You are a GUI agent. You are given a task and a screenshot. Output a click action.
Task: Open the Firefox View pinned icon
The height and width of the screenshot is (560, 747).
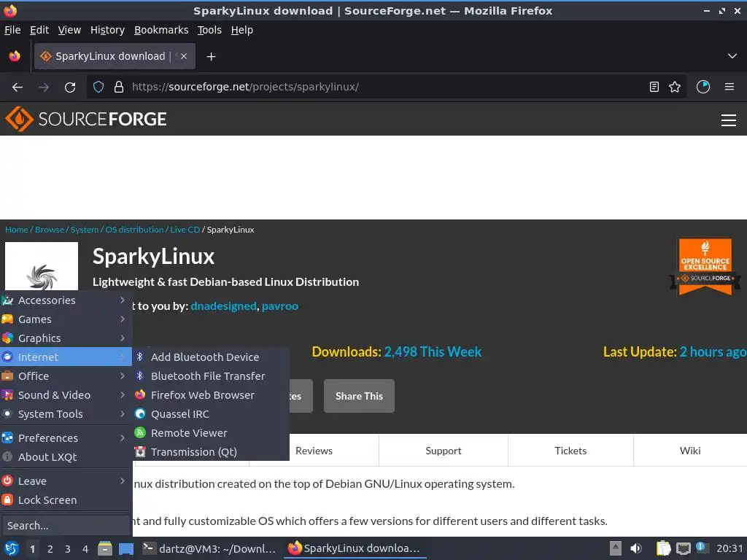(15, 56)
